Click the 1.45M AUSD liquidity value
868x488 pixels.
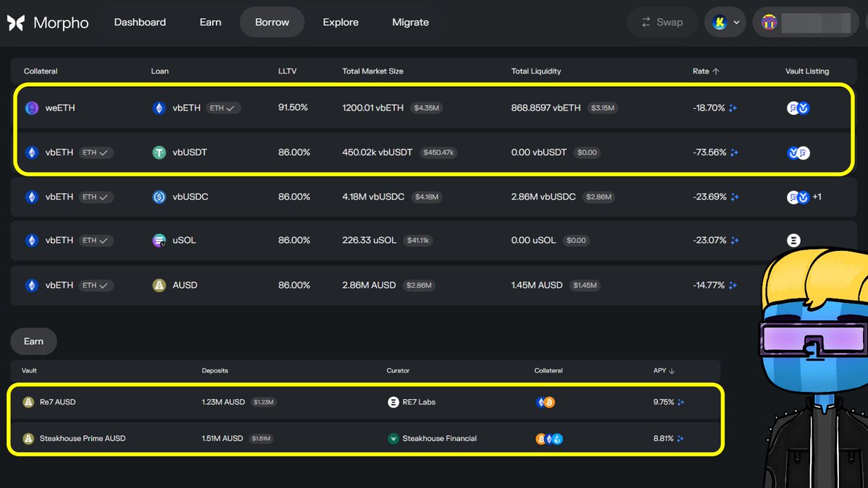pos(537,285)
